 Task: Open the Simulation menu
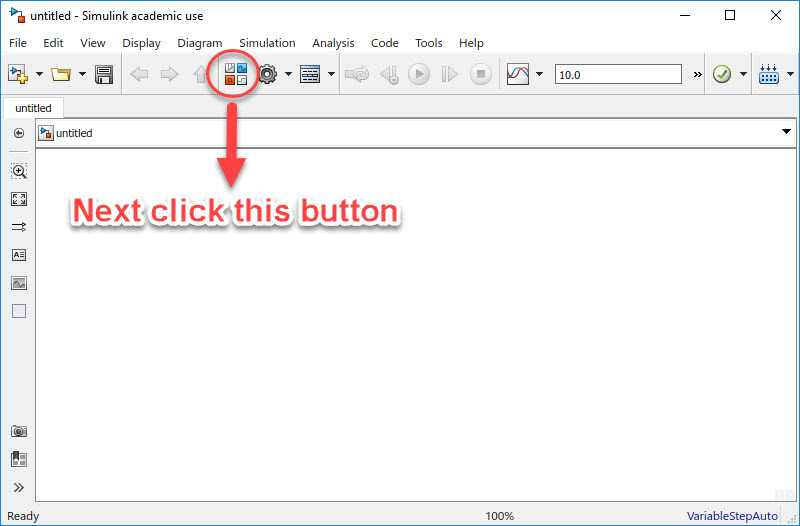point(267,43)
